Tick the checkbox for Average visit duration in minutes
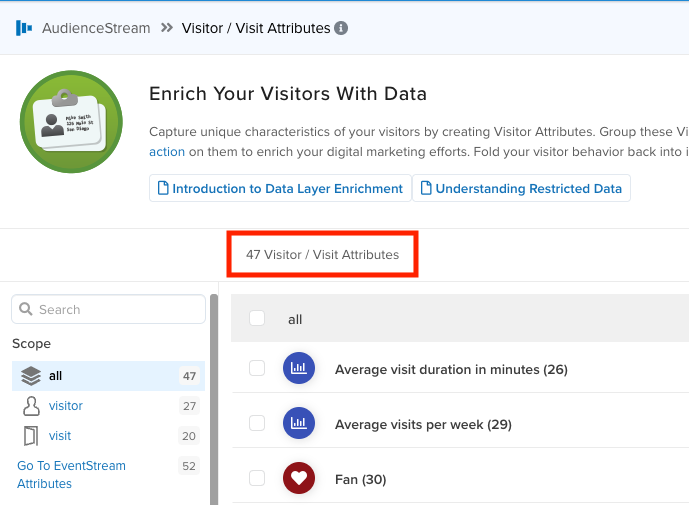 click(x=257, y=368)
